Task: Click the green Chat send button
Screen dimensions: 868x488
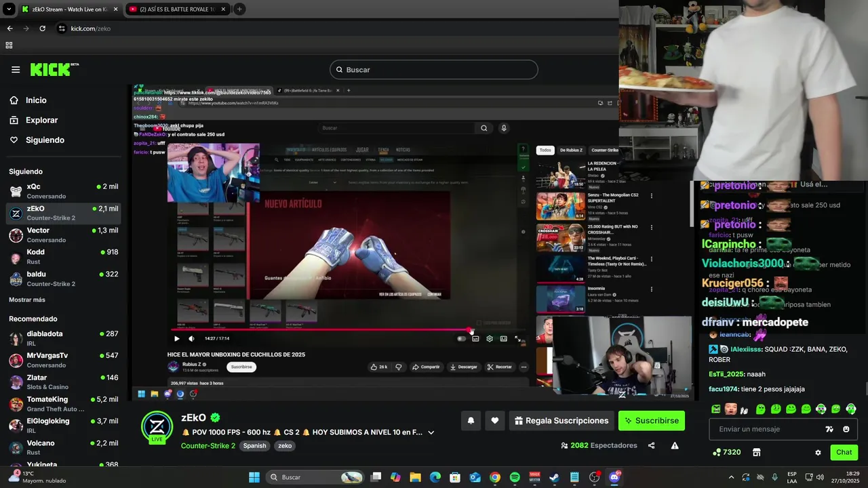Action: 844,452
